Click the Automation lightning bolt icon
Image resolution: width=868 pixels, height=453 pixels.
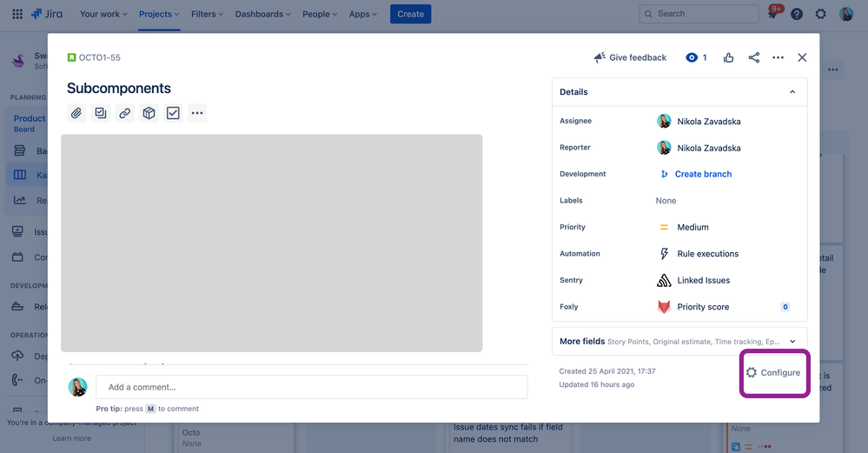click(665, 254)
